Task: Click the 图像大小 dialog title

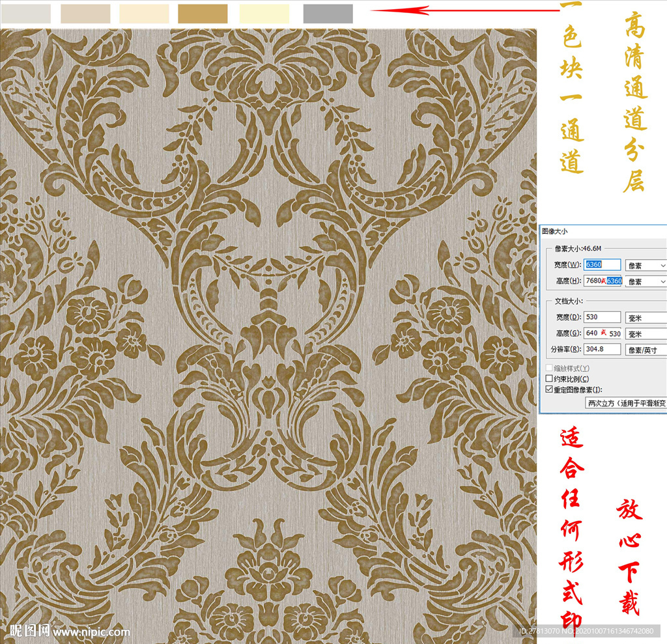Action: click(554, 231)
